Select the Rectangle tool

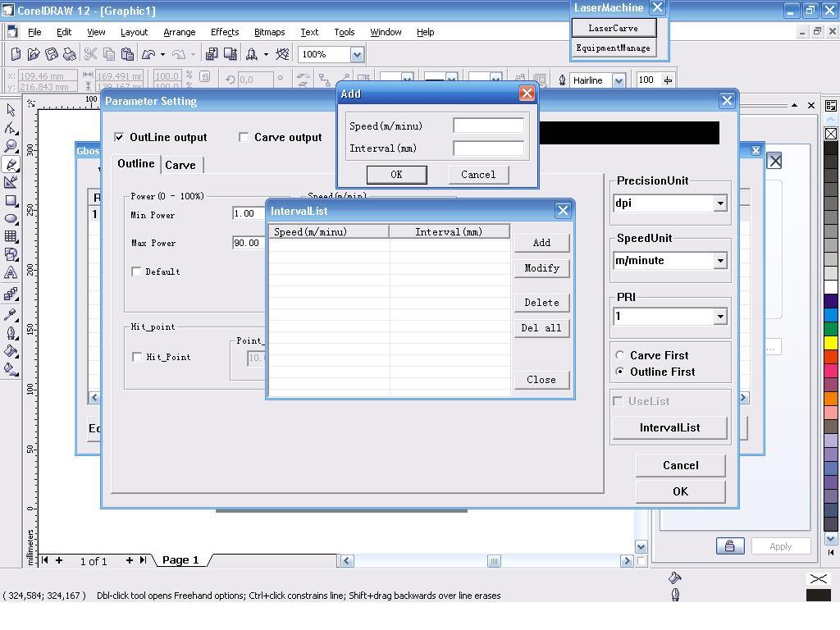point(11,201)
